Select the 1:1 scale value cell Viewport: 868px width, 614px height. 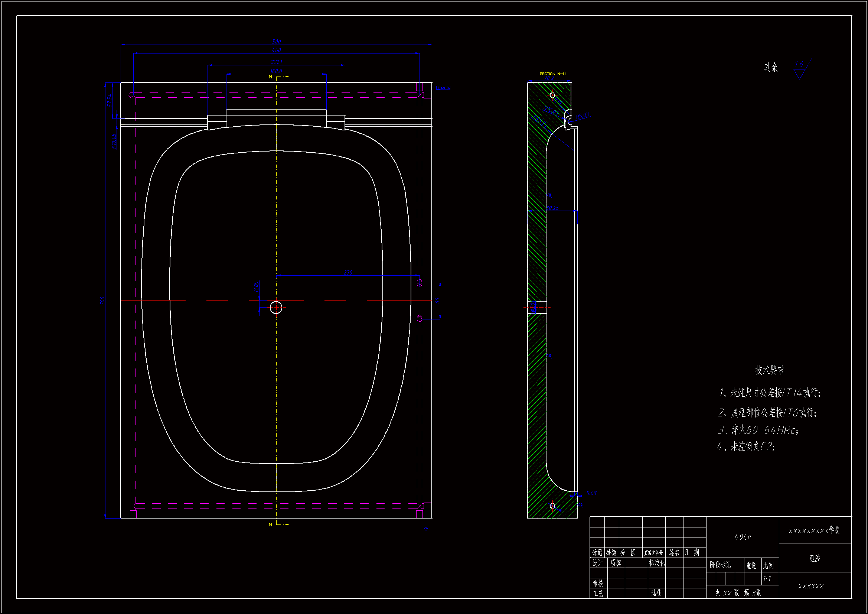pos(767,579)
